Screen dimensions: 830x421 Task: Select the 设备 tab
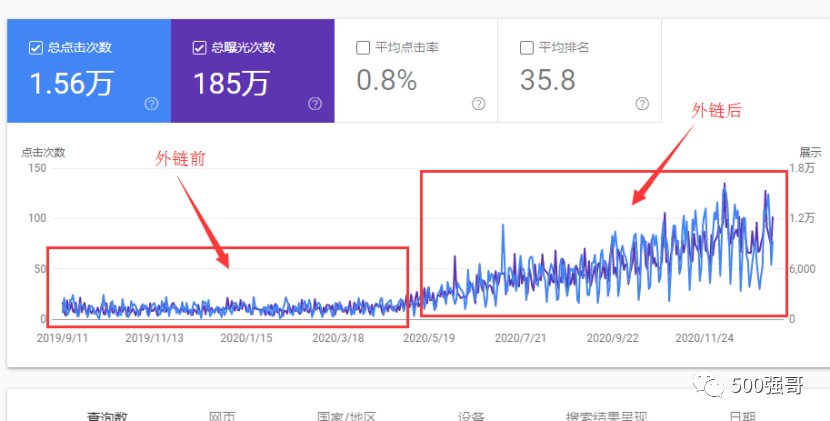tap(471, 415)
